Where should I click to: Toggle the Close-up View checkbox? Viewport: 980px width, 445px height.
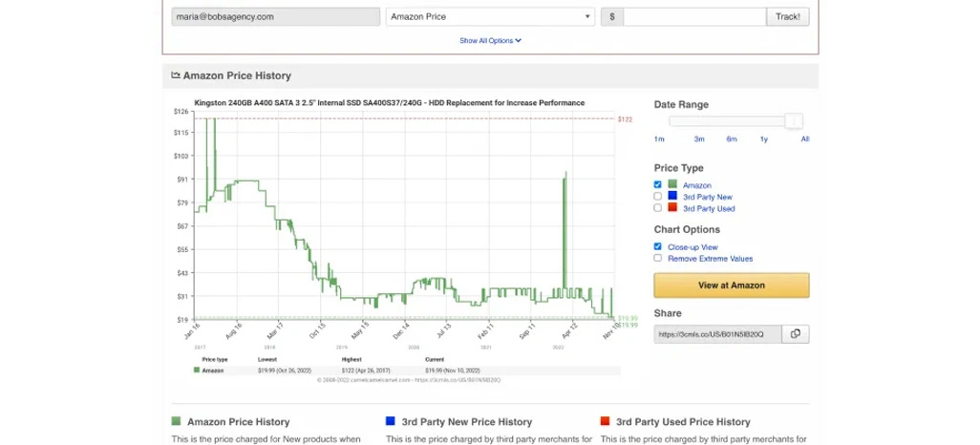click(x=657, y=246)
